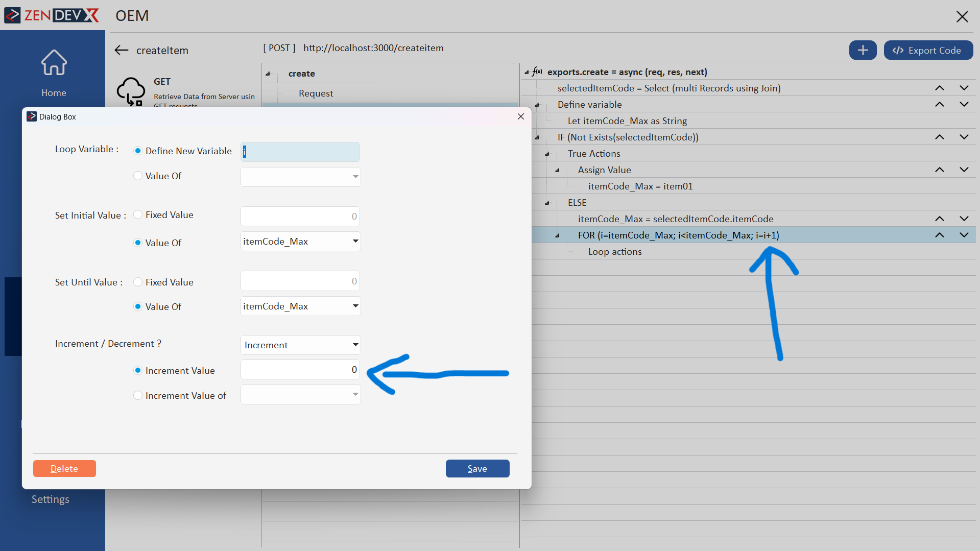
Task: Move the FOR loop row down
Action: pos(964,235)
